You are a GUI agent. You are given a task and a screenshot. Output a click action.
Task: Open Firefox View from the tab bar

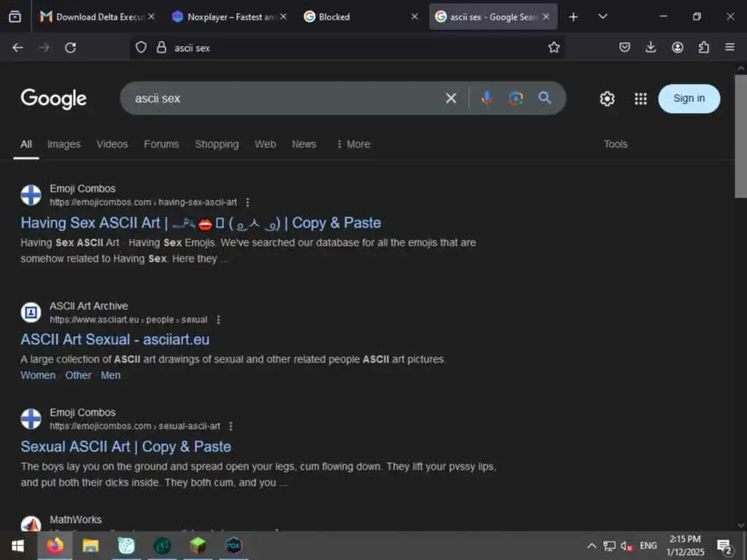pos(15,17)
